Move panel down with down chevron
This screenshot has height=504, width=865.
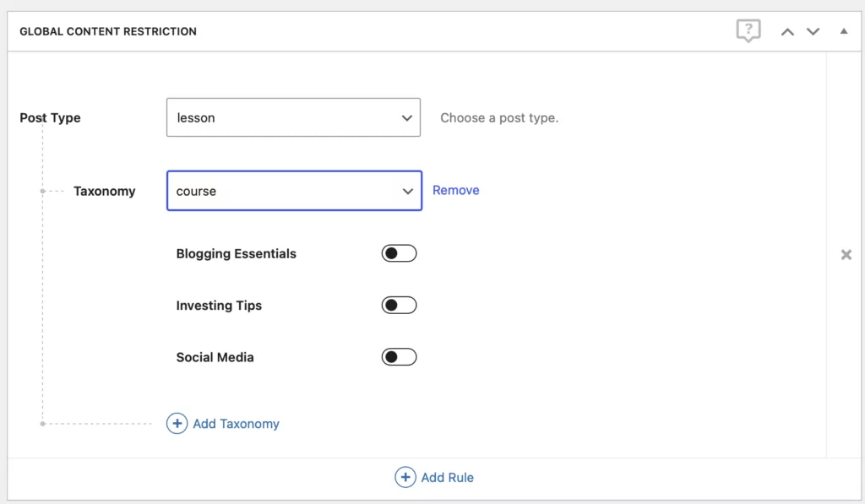point(813,31)
